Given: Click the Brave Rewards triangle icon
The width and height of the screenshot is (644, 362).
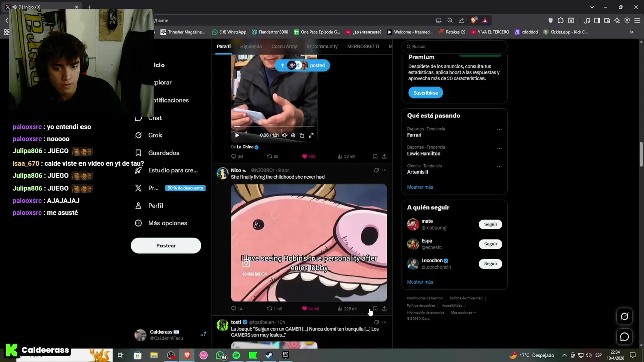Looking at the screenshot, I should click(485, 20).
